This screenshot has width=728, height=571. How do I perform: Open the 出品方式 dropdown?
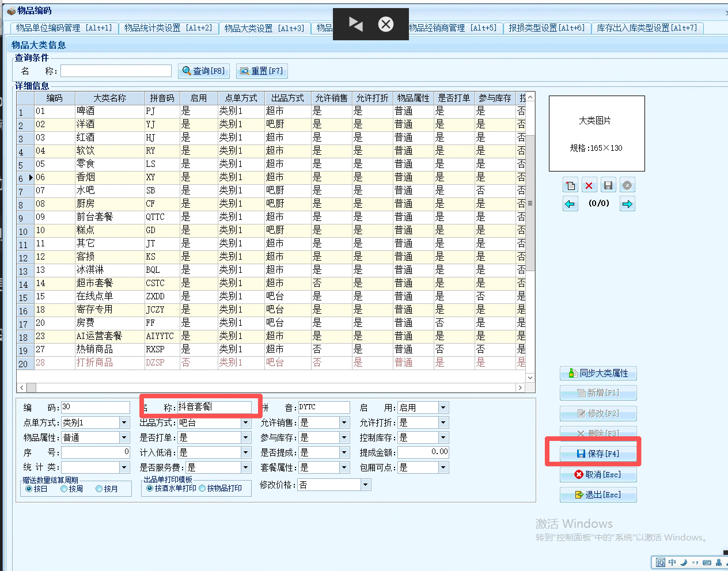coord(245,422)
